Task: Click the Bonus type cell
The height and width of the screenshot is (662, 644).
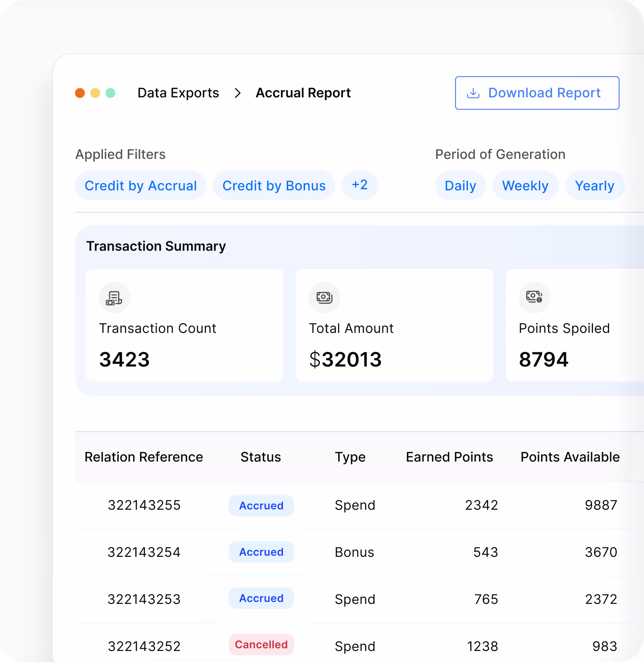Action: pyautogui.click(x=355, y=552)
